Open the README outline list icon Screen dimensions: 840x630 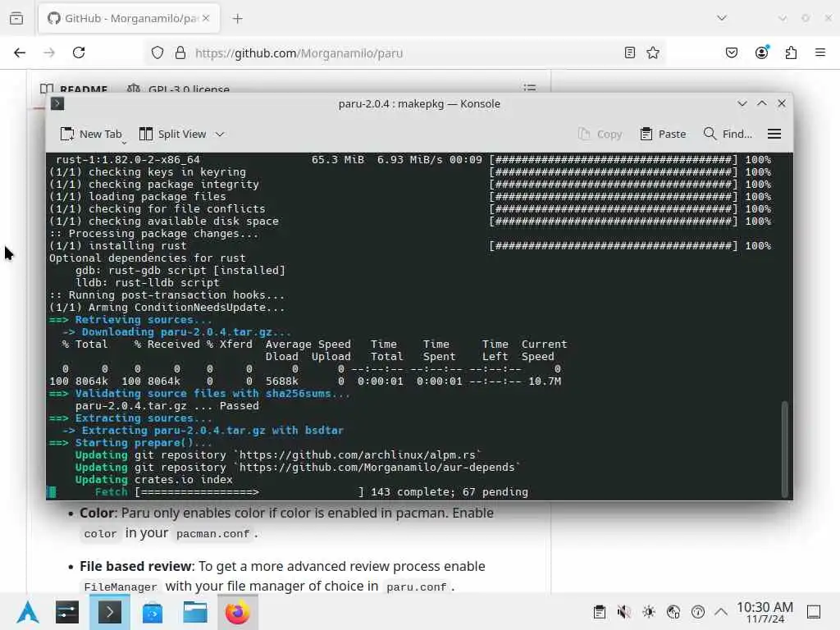tap(529, 88)
